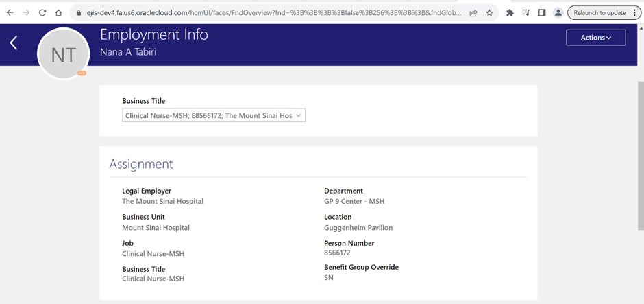This screenshot has width=644, height=304.
Task: Click the orange ellipsis badge on avatar
Action: [82, 73]
